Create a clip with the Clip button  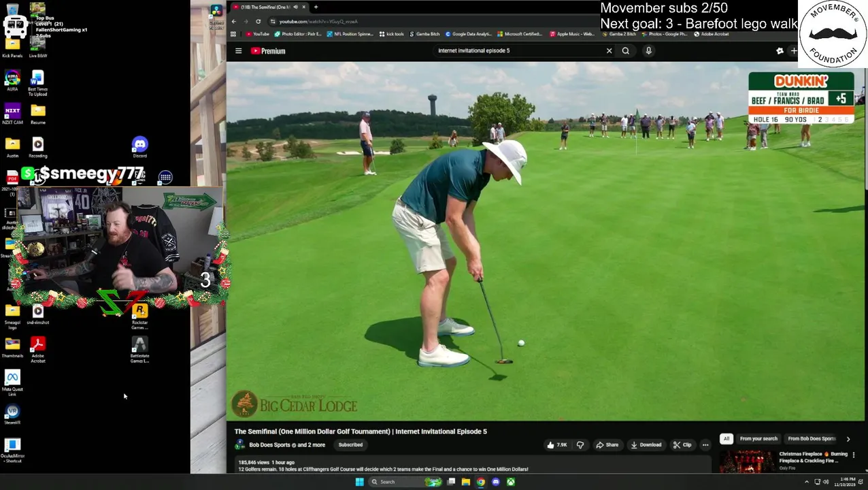click(682, 445)
